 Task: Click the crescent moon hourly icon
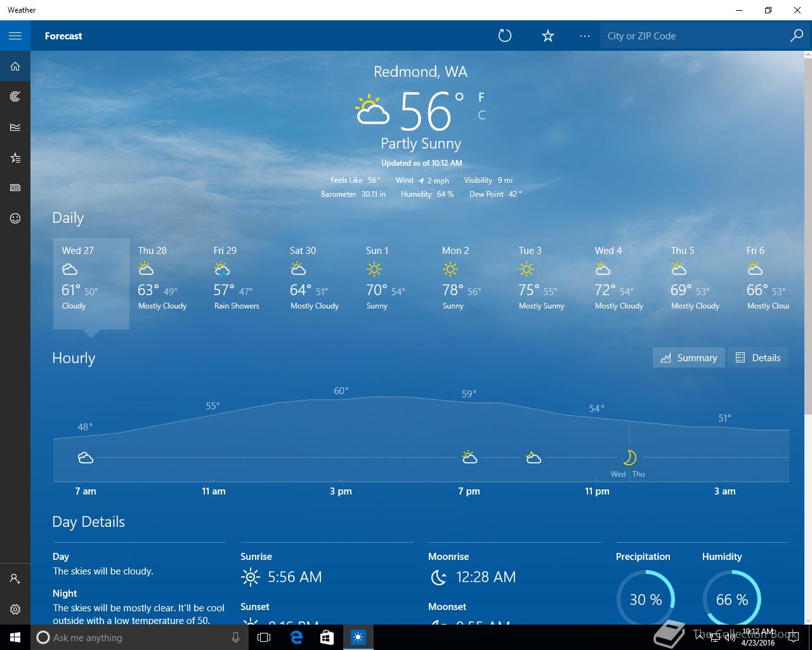click(629, 457)
